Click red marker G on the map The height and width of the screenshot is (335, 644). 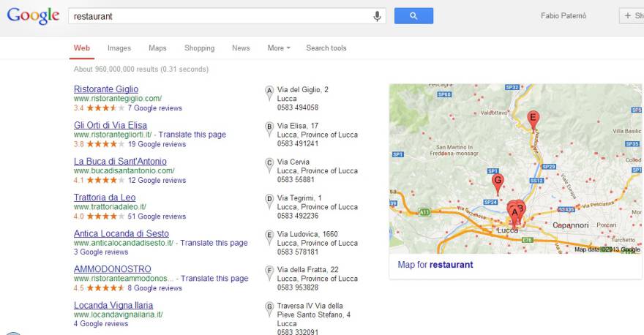click(x=498, y=183)
